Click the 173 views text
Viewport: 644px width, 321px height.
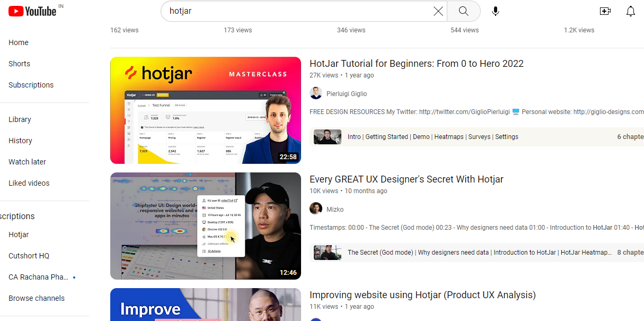coord(238,30)
